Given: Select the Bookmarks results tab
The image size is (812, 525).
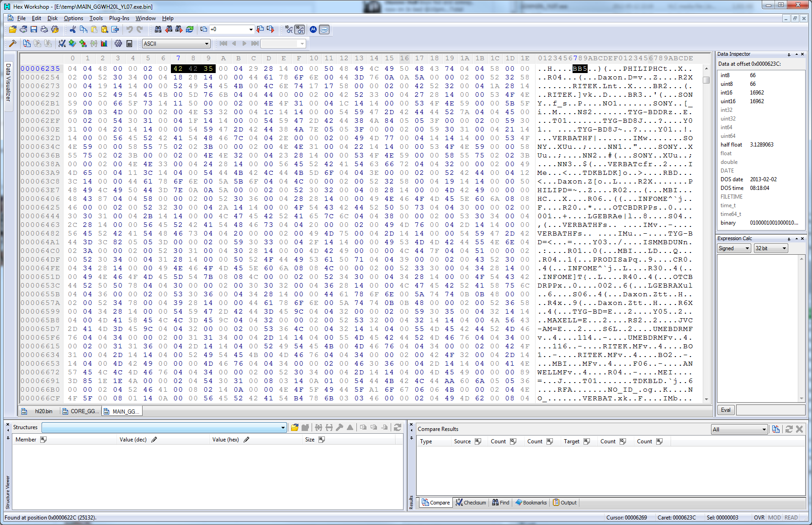Looking at the screenshot, I should (x=531, y=502).
